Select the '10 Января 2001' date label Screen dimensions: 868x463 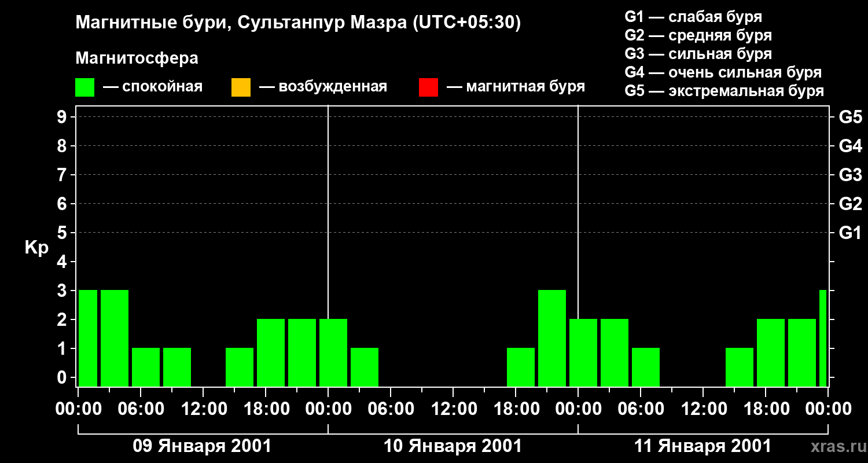pos(453,446)
